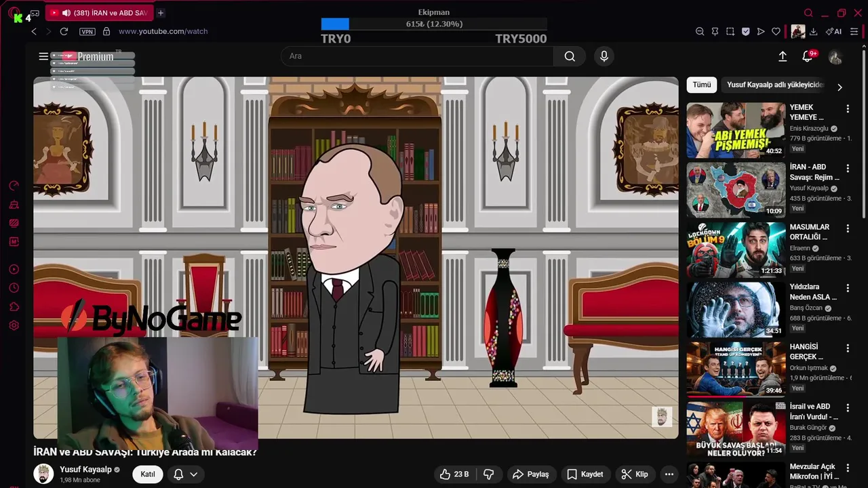The width and height of the screenshot is (868, 488).
Task: Click the address bar URL
Action: [x=163, y=31]
